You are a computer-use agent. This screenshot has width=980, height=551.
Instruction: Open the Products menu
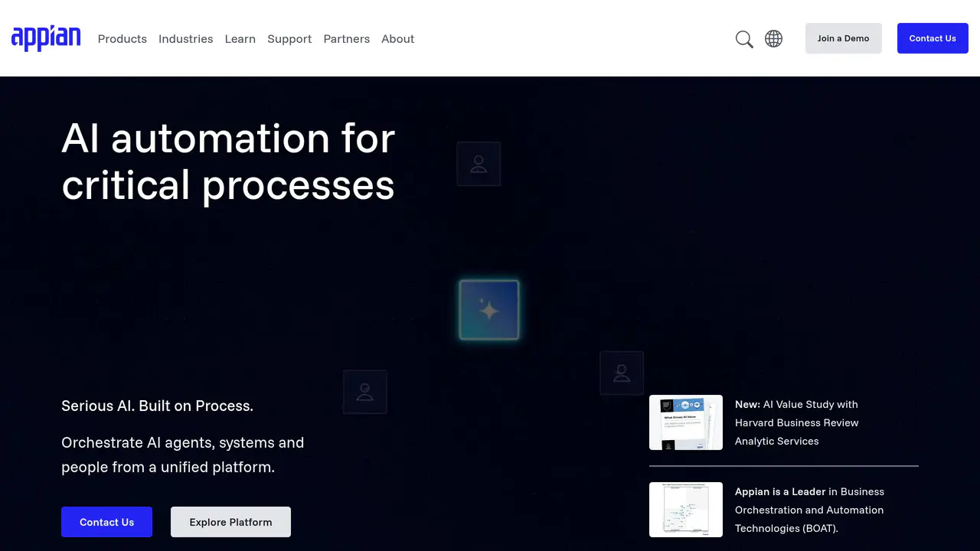click(122, 39)
